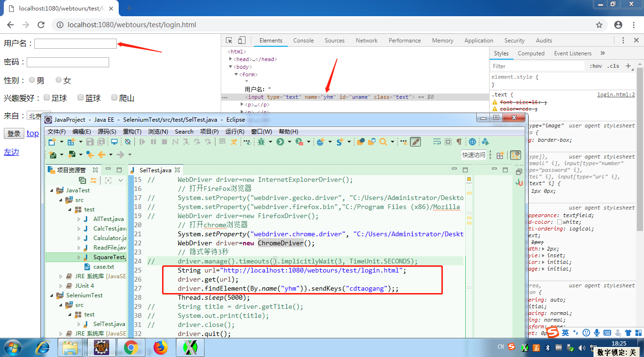The width and height of the screenshot is (644, 357).
Task: Collapse all in the project explorer toolbar
Action: pyautogui.click(x=82, y=180)
